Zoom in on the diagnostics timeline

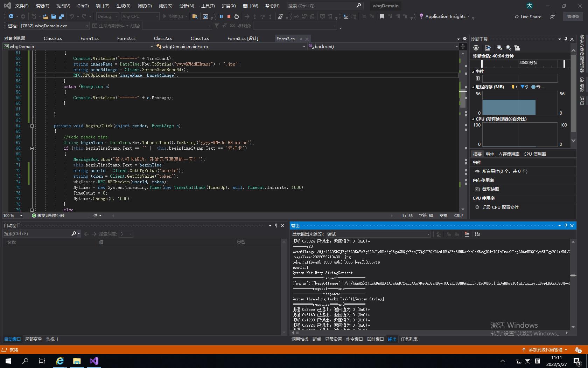[x=499, y=48]
